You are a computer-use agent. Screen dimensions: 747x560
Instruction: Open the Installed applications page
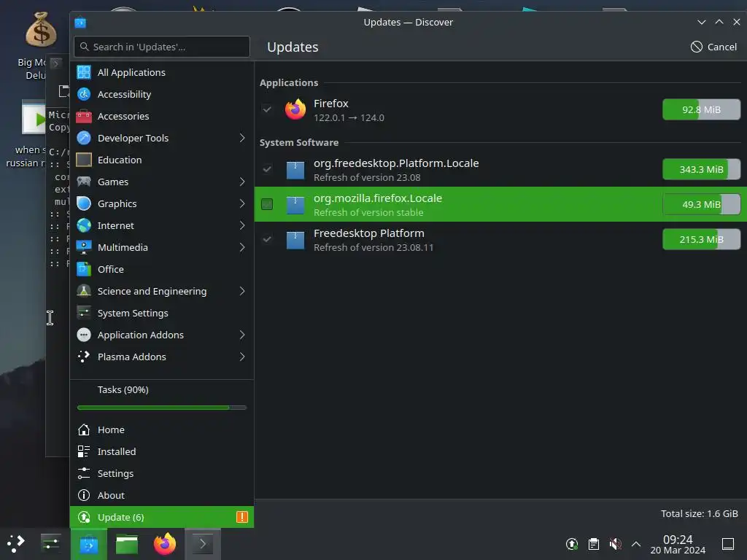pyautogui.click(x=161, y=452)
